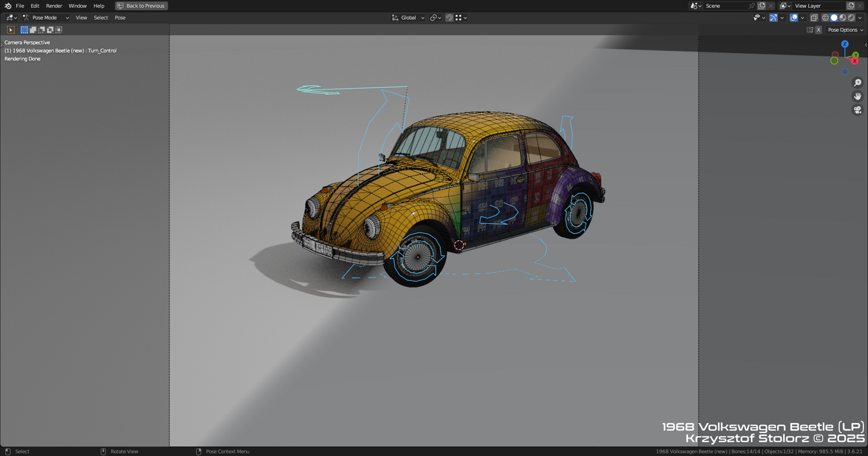Click the pan view hand icon
The width and height of the screenshot is (868, 456).
[x=858, y=96]
